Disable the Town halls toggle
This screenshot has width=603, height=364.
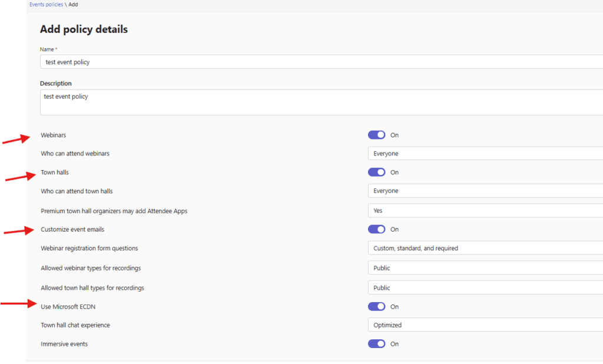click(x=376, y=173)
